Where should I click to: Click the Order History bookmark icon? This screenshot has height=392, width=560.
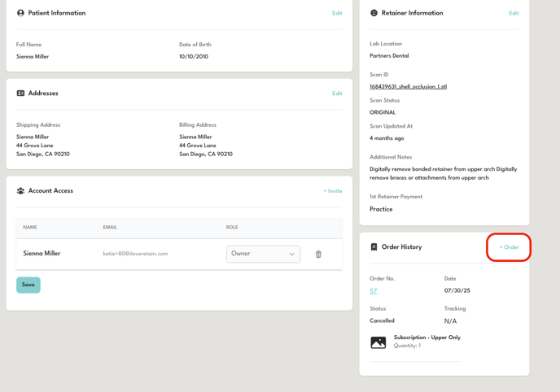(x=374, y=247)
